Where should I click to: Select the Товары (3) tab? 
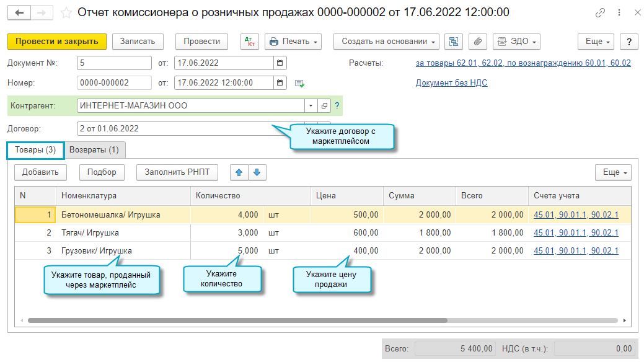click(x=35, y=150)
